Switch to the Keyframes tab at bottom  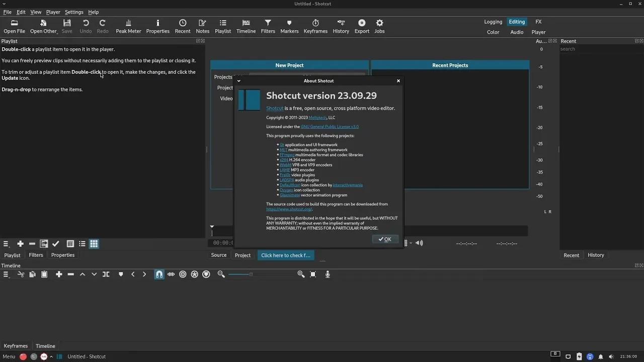click(16, 346)
